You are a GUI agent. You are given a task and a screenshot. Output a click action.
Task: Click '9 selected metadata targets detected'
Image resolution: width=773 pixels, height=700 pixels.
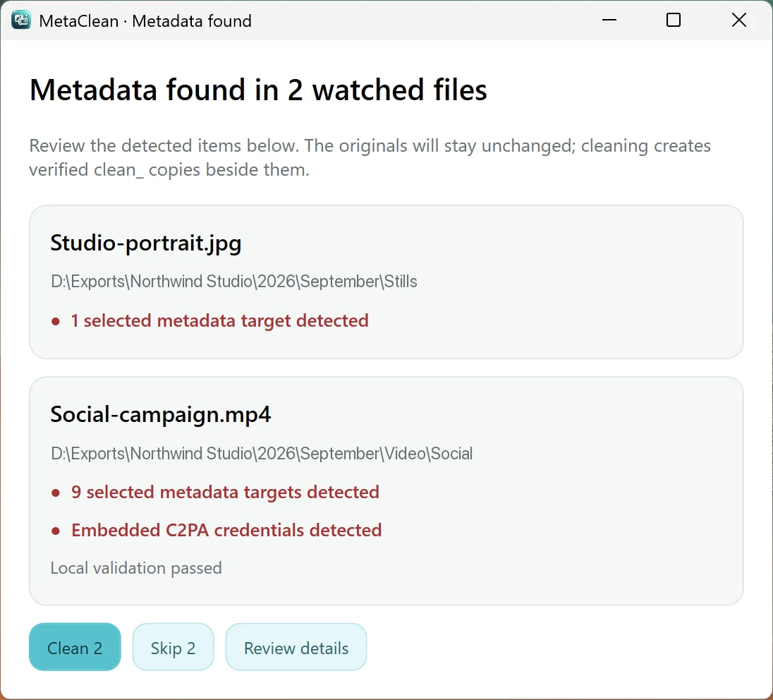point(225,493)
